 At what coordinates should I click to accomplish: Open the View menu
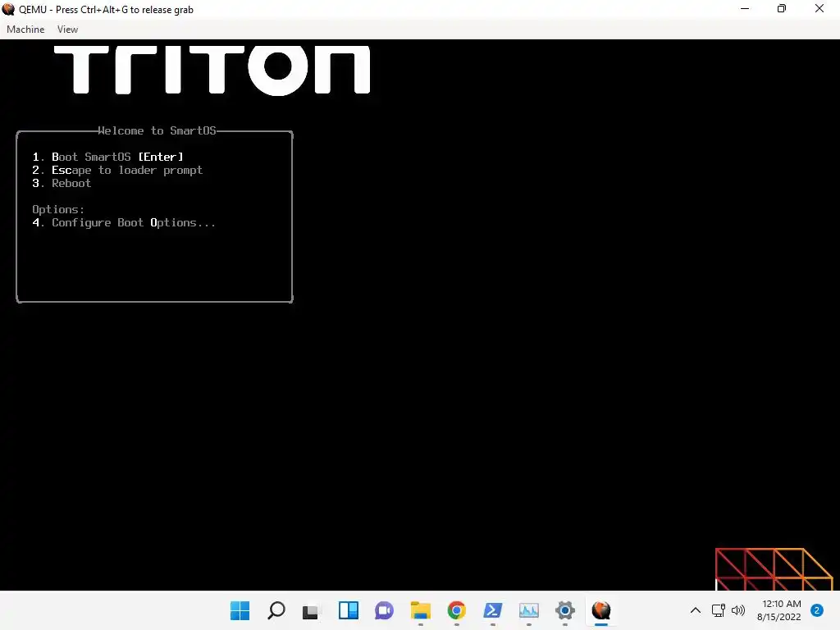coord(67,30)
